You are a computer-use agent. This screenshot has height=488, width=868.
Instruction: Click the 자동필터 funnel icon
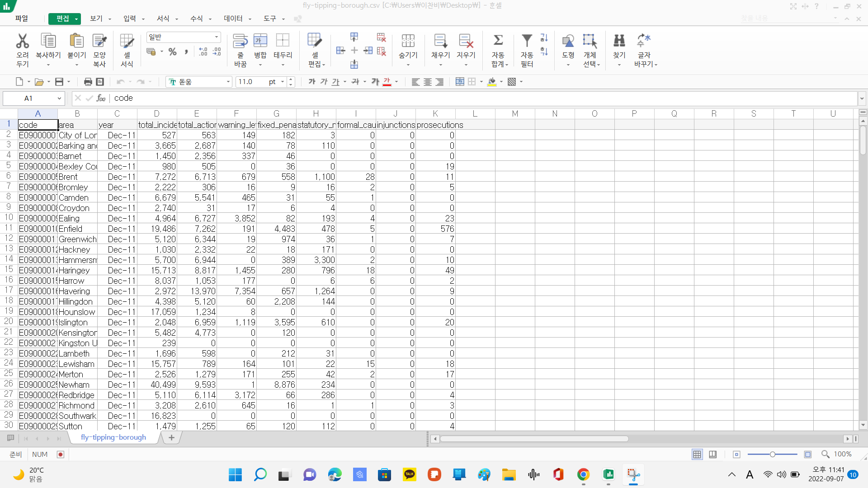527,42
